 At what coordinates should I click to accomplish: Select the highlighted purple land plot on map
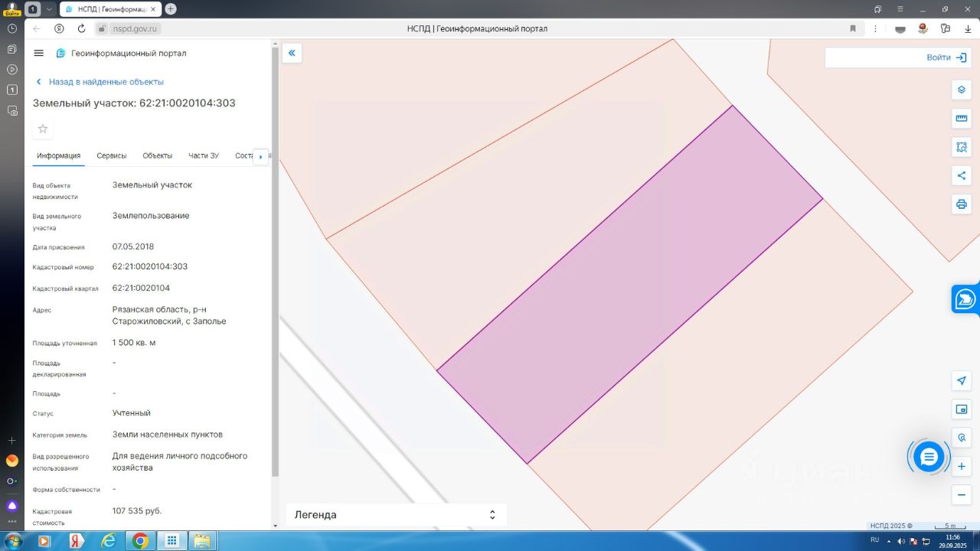click(629, 285)
